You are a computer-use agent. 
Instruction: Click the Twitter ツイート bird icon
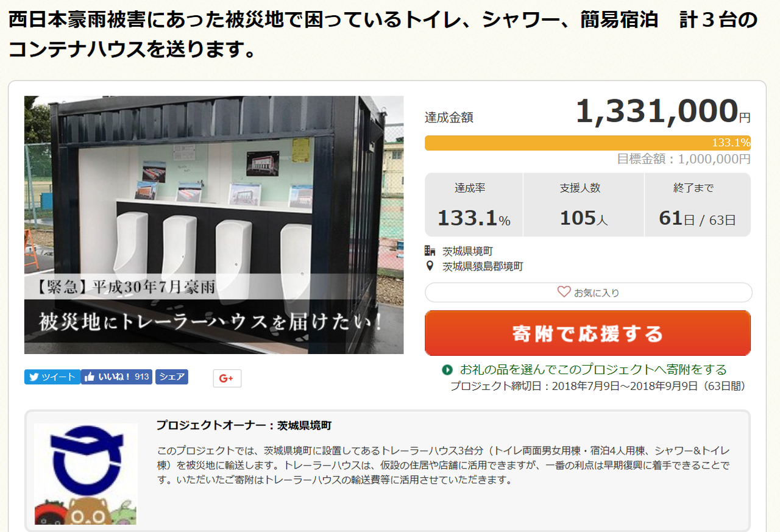pos(33,377)
